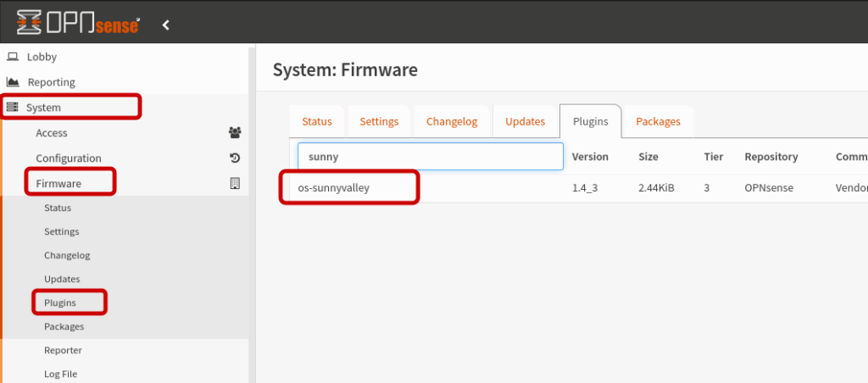Click the plugin search field containing sunny
Image resolution: width=868 pixels, height=383 pixels.
tap(430, 157)
